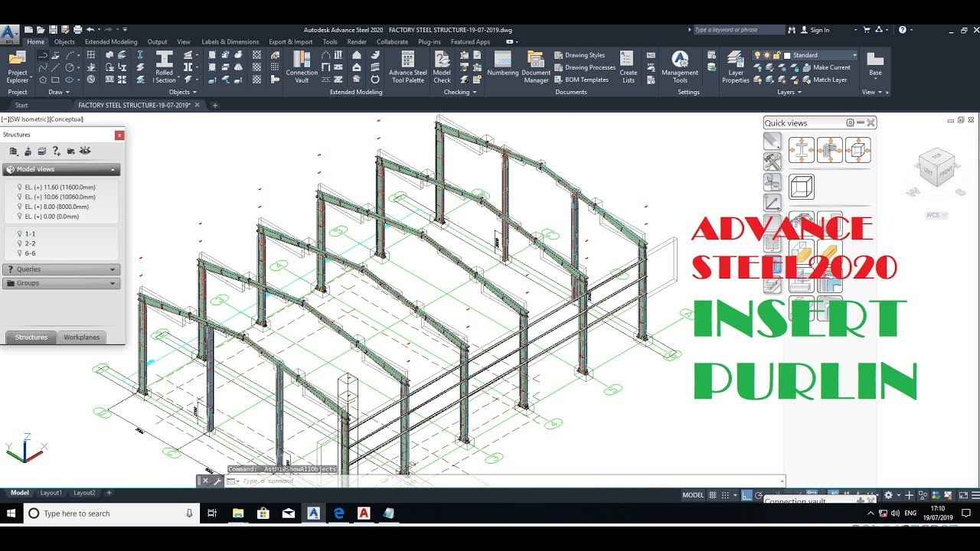This screenshot has width=980, height=551.
Task: Open Drawing Styles
Action: 580,55
